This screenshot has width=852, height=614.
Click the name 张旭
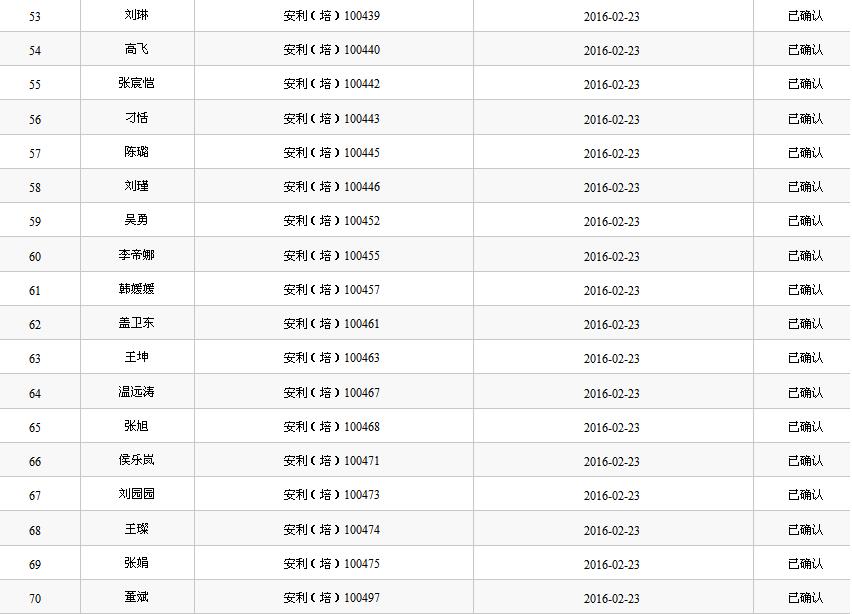click(136, 427)
